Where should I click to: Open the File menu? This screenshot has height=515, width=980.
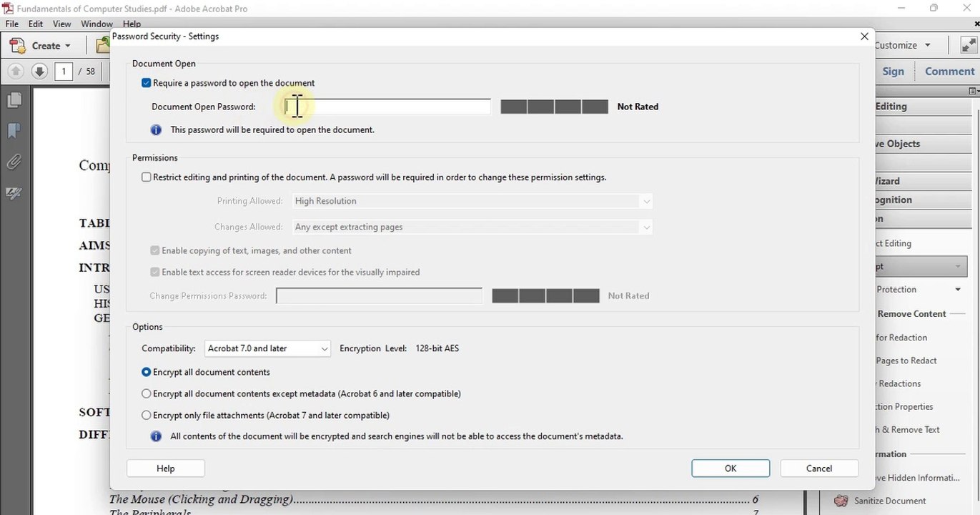[12, 24]
